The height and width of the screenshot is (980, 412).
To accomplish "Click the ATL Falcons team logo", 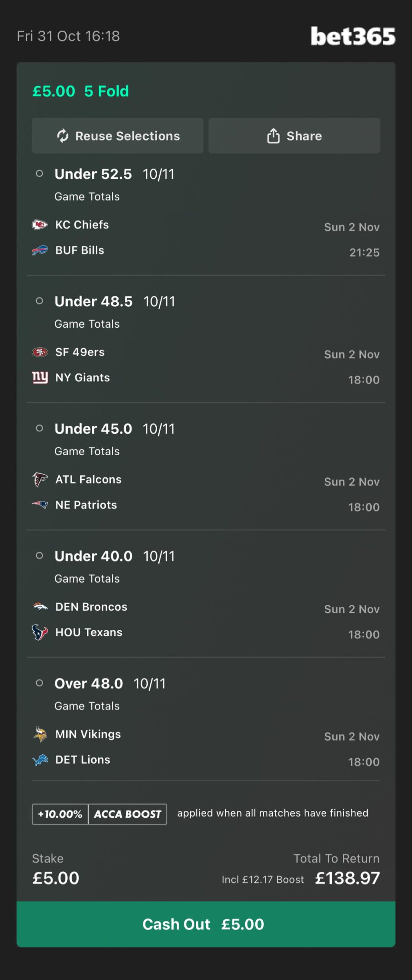I will tap(40, 479).
